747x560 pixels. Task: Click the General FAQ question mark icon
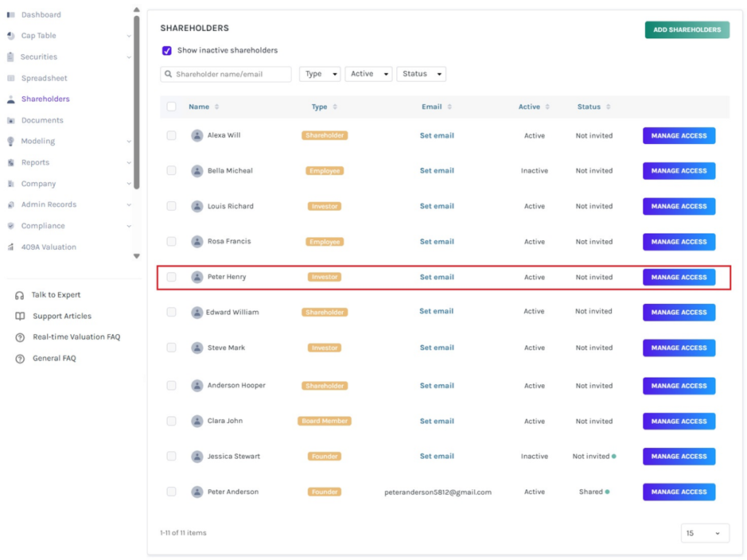20,359
